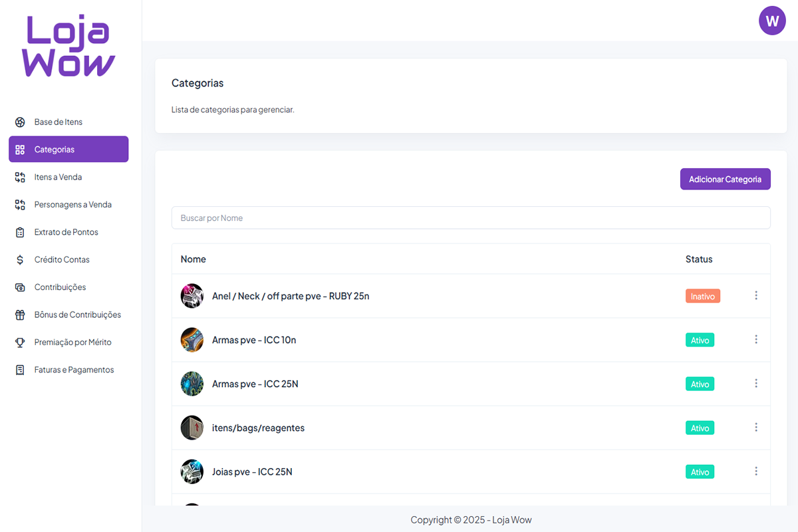Screen dimensions: 798x532
Task: Click the Inativo status badge
Action: (x=702, y=297)
